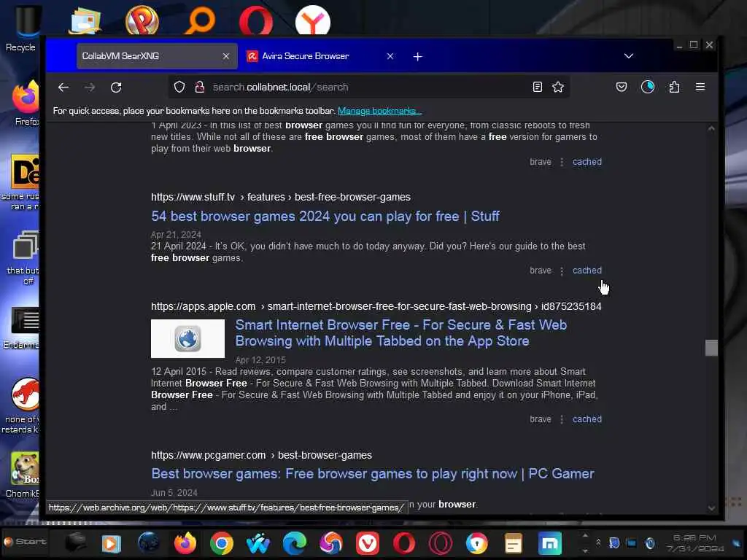Launch Vivaldi from the taskbar

point(368,543)
